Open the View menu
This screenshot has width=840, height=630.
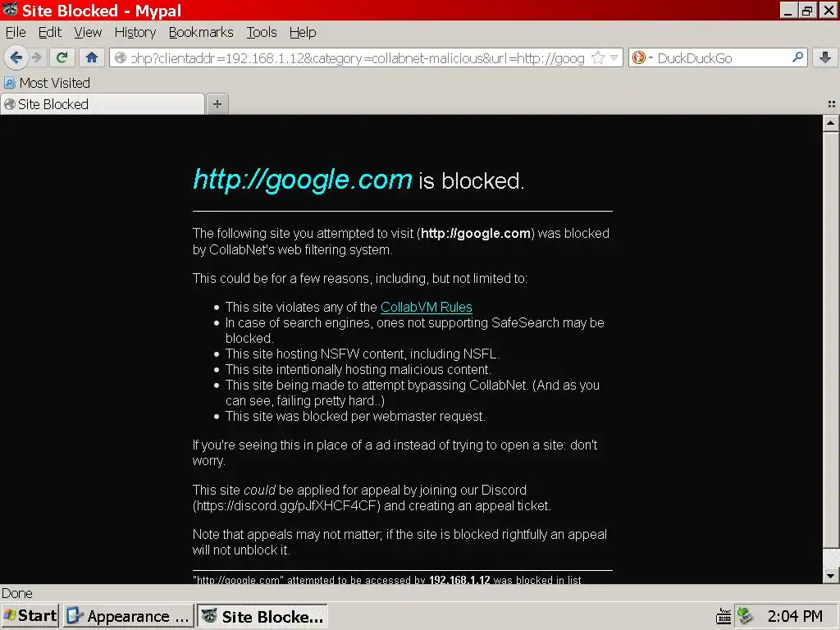click(x=88, y=33)
